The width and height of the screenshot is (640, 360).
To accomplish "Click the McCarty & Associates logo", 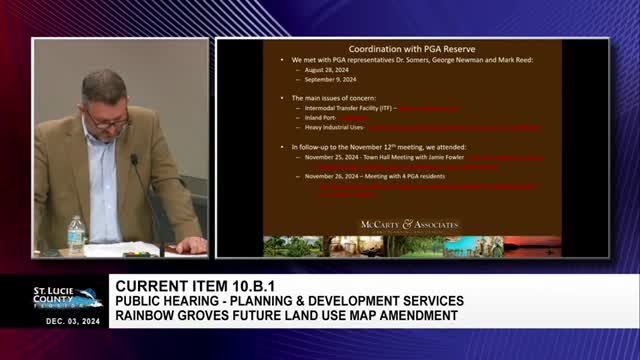I will click(x=409, y=225).
